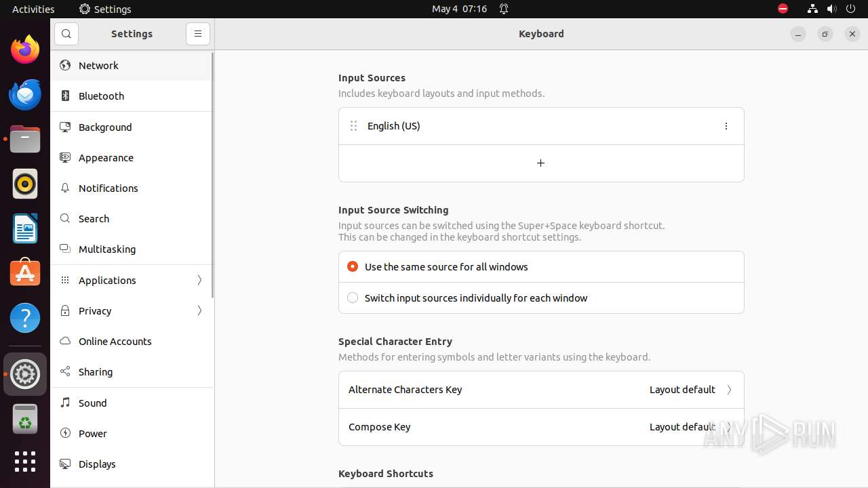The height and width of the screenshot is (488, 868).
Task: Open Help from the dock
Action: 25,318
